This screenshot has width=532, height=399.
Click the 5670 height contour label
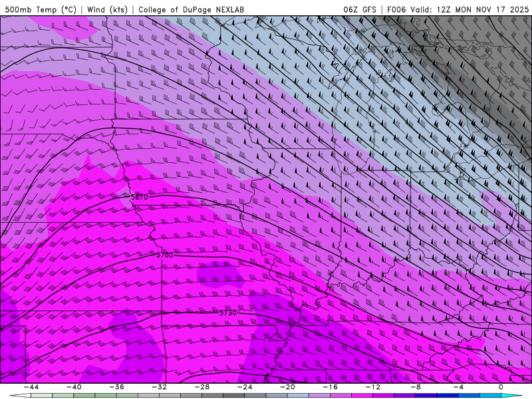click(140, 197)
